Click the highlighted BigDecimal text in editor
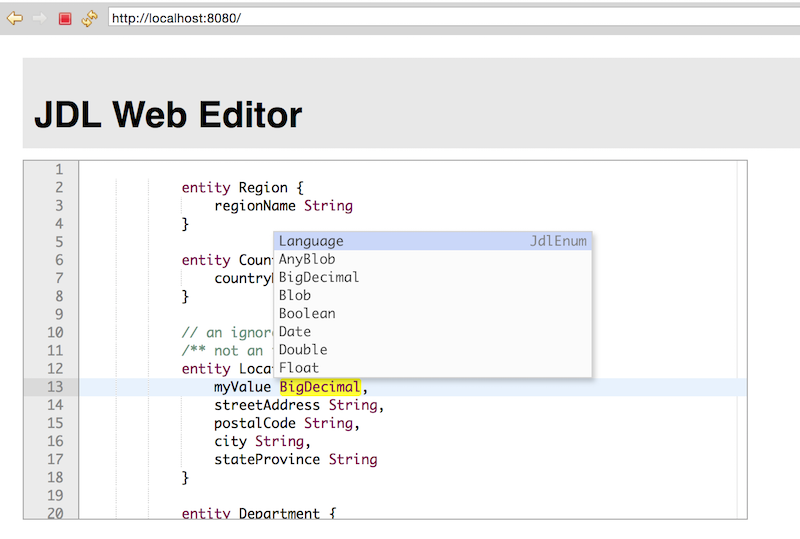800x539 pixels. (320, 388)
